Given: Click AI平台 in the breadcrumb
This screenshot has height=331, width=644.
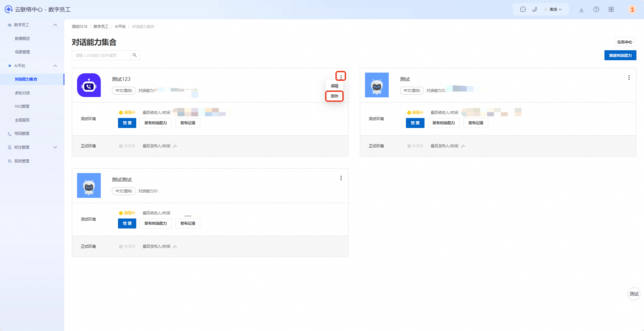Looking at the screenshot, I should pos(120,26).
